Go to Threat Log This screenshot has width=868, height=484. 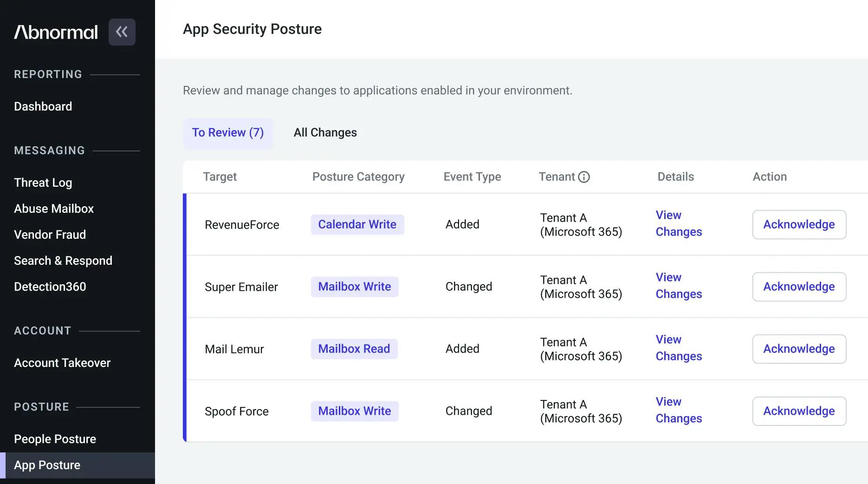tap(43, 183)
